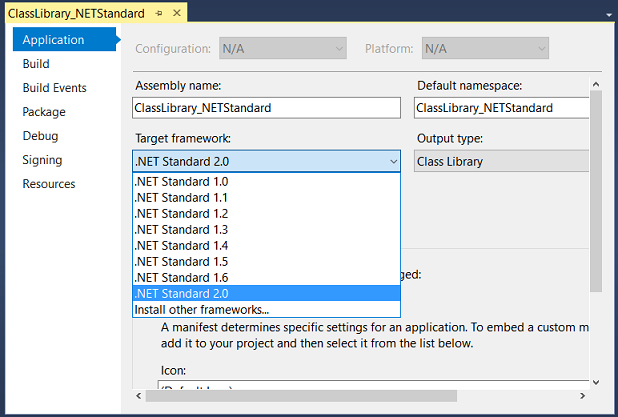Image resolution: width=618 pixels, height=417 pixels.
Task: Open the Application settings page
Action: pos(64,39)
